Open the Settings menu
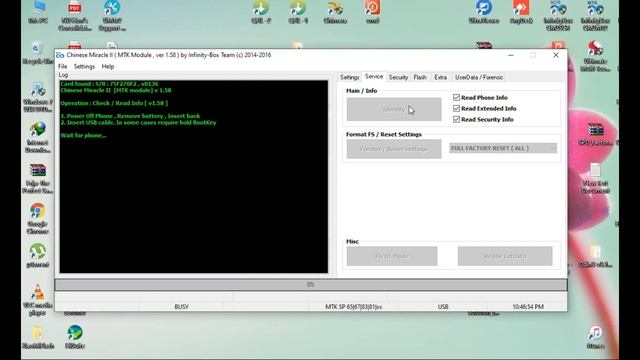Image resolution: width=640 pixels, height=360 pixels. 84,66
